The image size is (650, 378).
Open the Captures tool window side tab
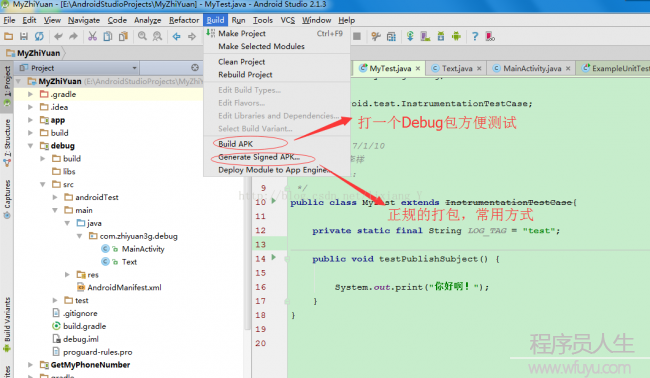[7, 199]
